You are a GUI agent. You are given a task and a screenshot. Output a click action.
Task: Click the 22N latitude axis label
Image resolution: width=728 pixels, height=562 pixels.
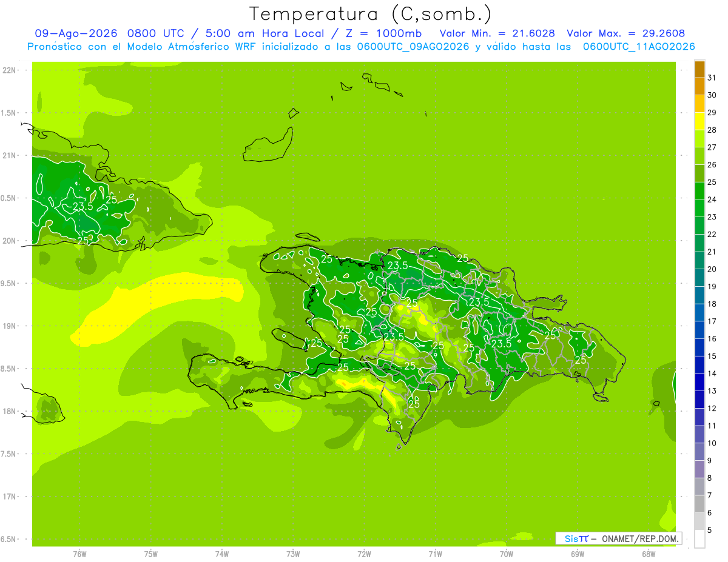(x=9, y=70)
